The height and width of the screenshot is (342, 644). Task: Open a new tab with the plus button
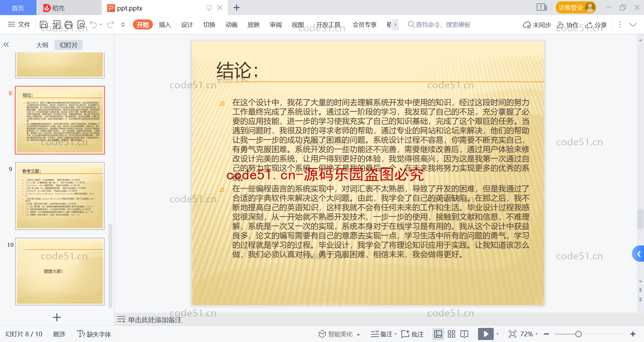[236, 8]
